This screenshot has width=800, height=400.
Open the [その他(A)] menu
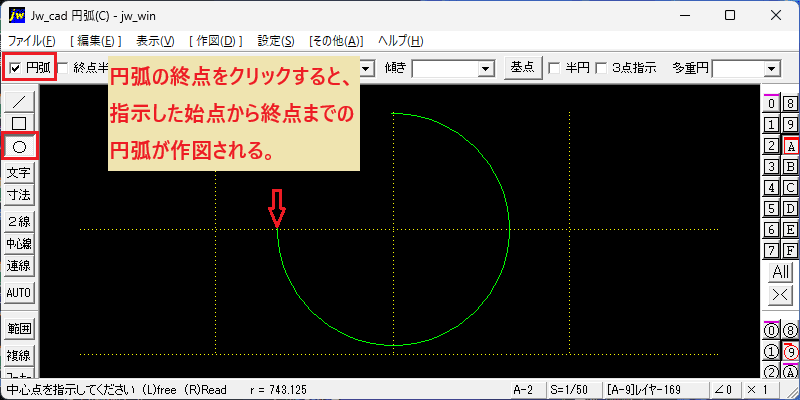[x=336, y=41]
